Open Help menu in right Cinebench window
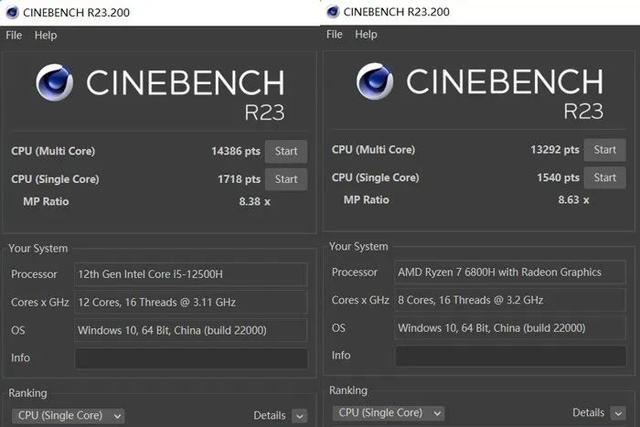Viewport: 640px width, 427px height. [x=366, y=34]
